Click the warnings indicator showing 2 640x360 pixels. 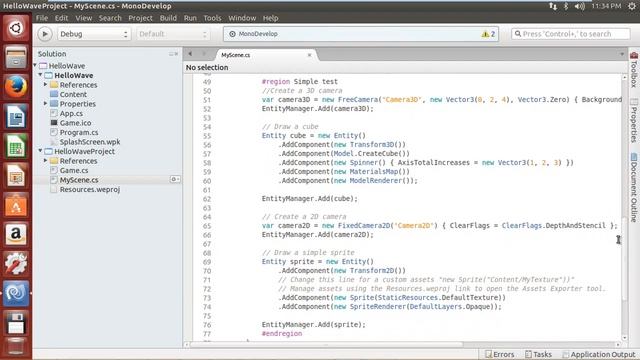coord(488,34)
